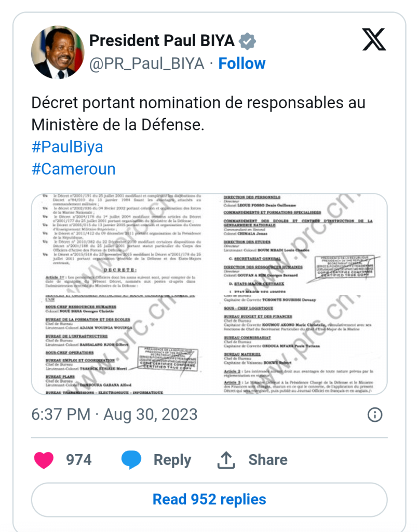The image size is (418, 532).
Task: Click the 974 likes count
Action: [79, 460]
